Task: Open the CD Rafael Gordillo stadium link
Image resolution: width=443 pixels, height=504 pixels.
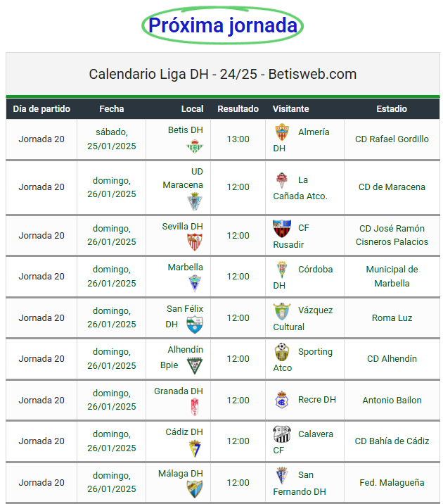Action: tap(392, 139)
